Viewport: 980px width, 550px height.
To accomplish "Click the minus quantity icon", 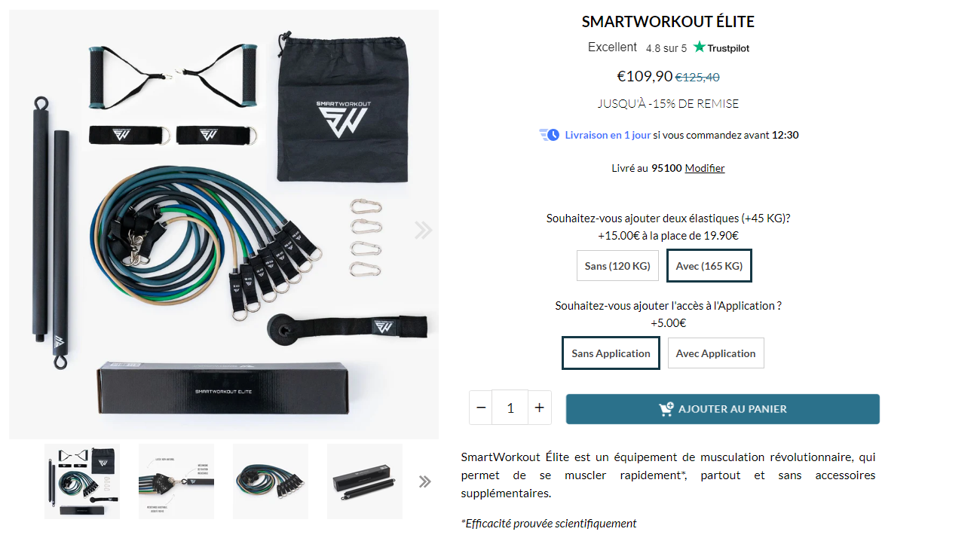I will pyautogui.click(x=480, y=408).
